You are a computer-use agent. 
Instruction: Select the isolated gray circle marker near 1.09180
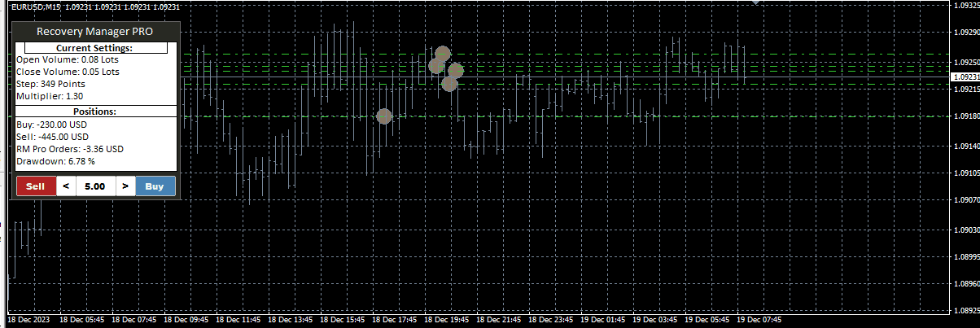tap(384, 116)
